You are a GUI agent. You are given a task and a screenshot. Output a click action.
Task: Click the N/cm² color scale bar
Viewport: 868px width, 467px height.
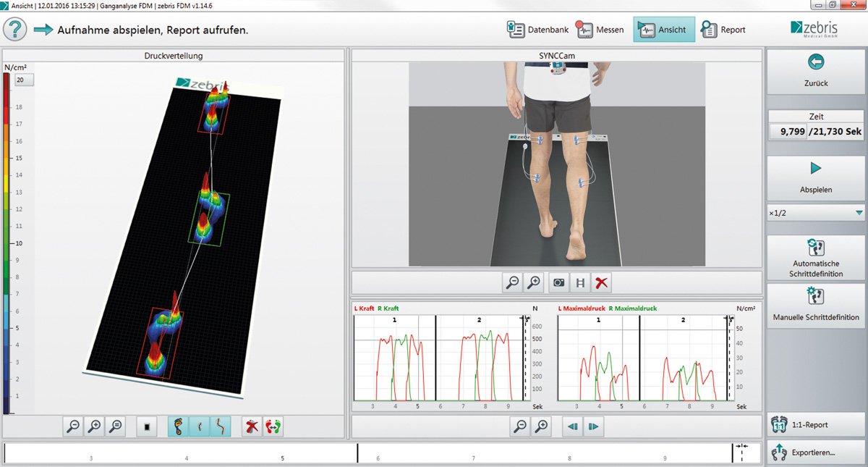(7, 243)
